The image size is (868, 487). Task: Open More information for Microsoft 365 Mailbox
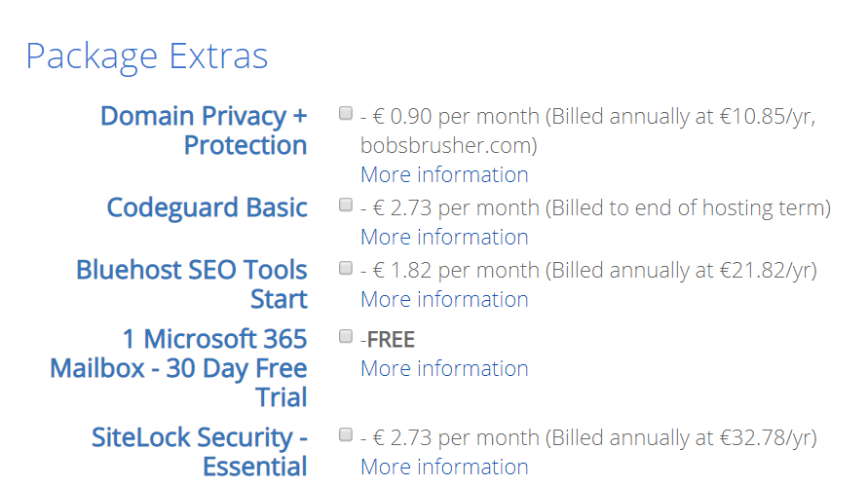(x=444, y=369)
